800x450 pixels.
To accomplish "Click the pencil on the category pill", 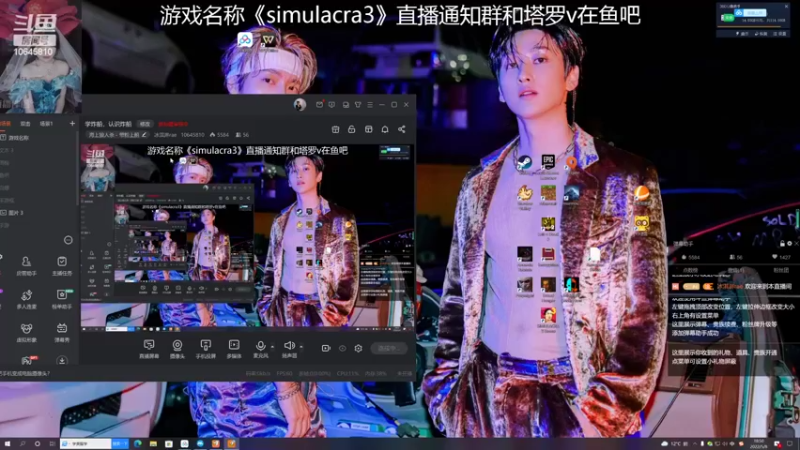I will click(x=144, y=135).
